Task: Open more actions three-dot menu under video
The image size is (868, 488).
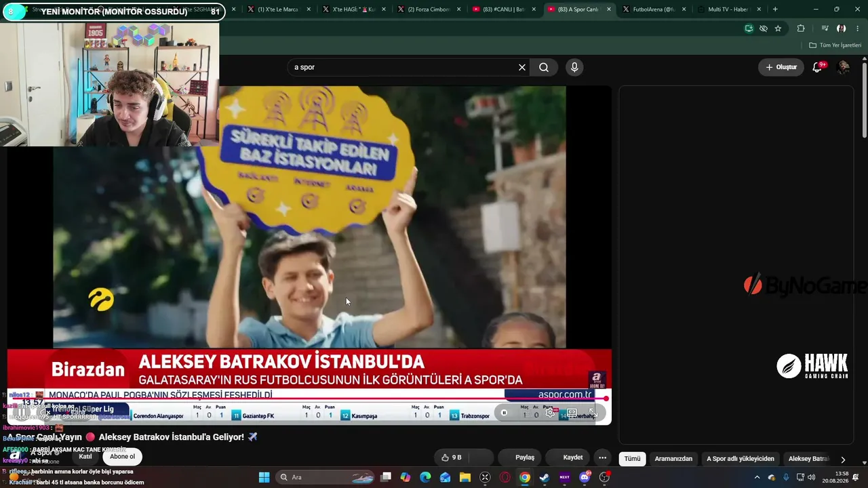Action: 602,457
